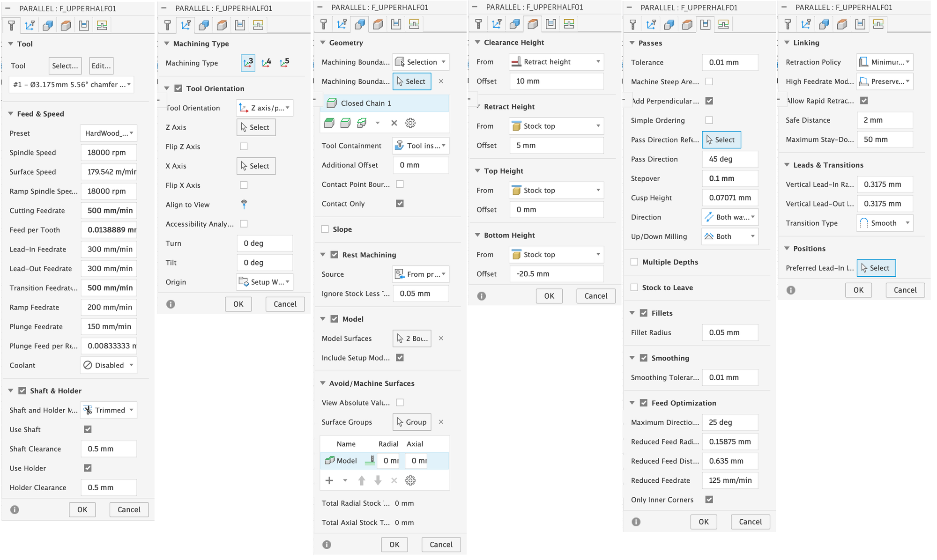Open the Coolant dropdown
Screen dimensions: 937x560
(109, 365)
